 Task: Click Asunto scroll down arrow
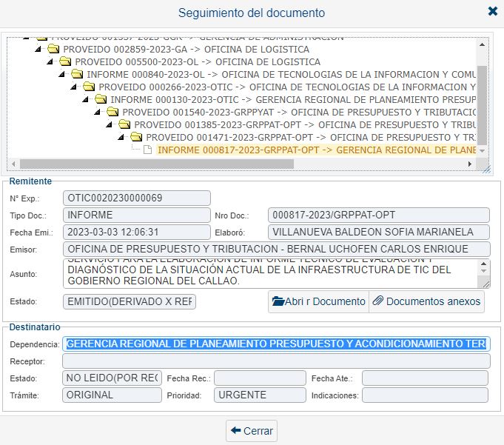click(x=484, y=271)
